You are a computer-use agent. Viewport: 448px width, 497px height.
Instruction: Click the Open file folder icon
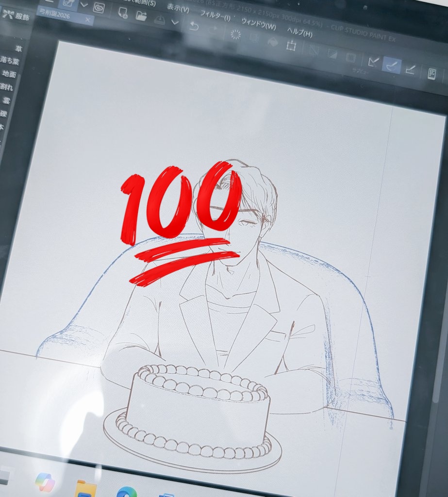coord(141,16)
